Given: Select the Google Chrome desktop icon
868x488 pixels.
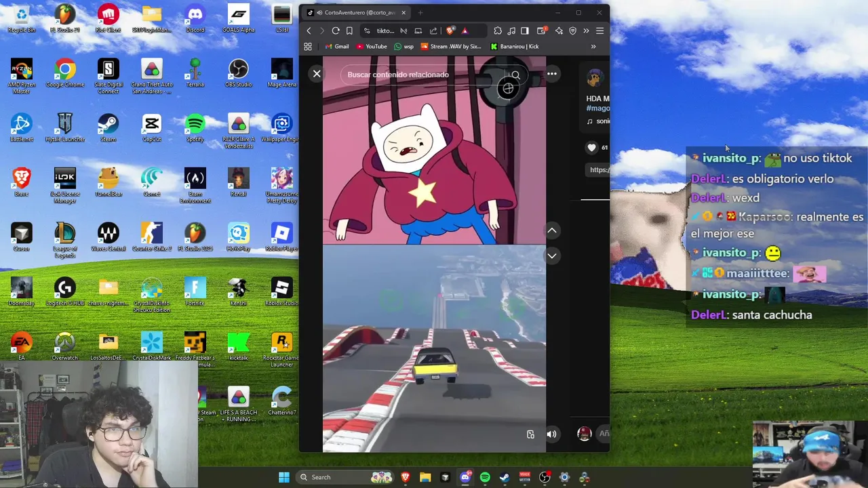Looking at the screenshot, I should 65,73.
